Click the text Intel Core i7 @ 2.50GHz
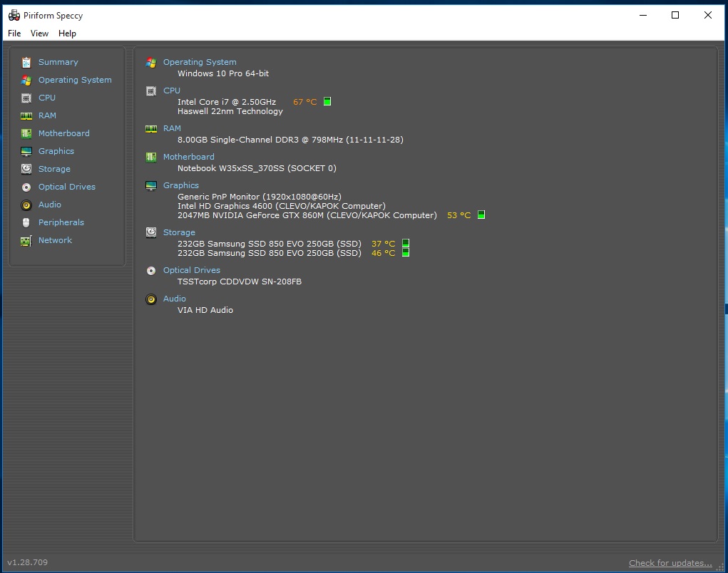This screenshot has height=573, width=728. coord(227,102)
